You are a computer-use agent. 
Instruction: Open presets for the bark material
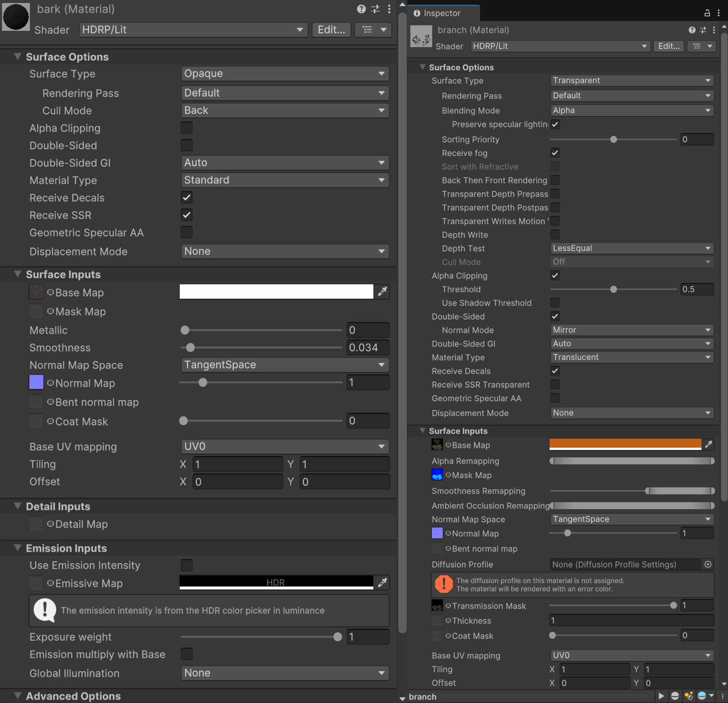(x=375, y=9)
